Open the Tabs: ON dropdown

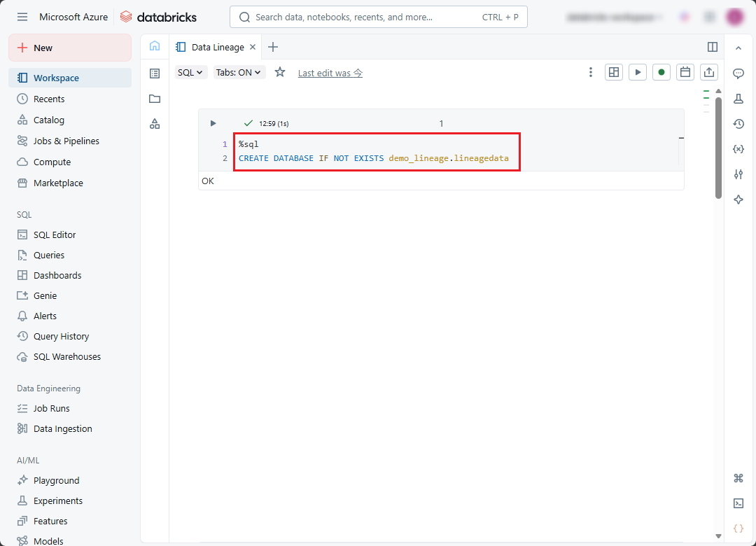(239, 72)
